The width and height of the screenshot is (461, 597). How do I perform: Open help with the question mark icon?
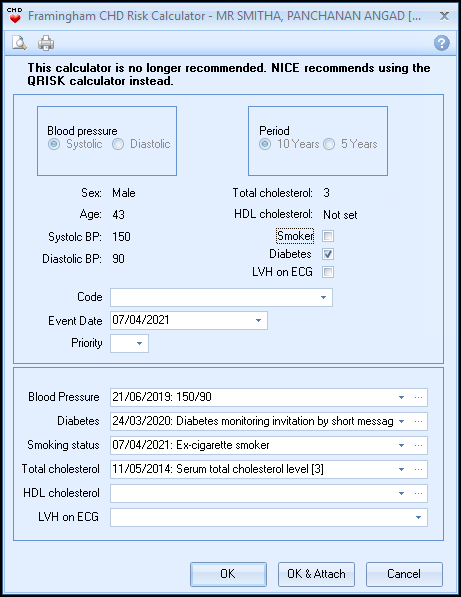442,43
